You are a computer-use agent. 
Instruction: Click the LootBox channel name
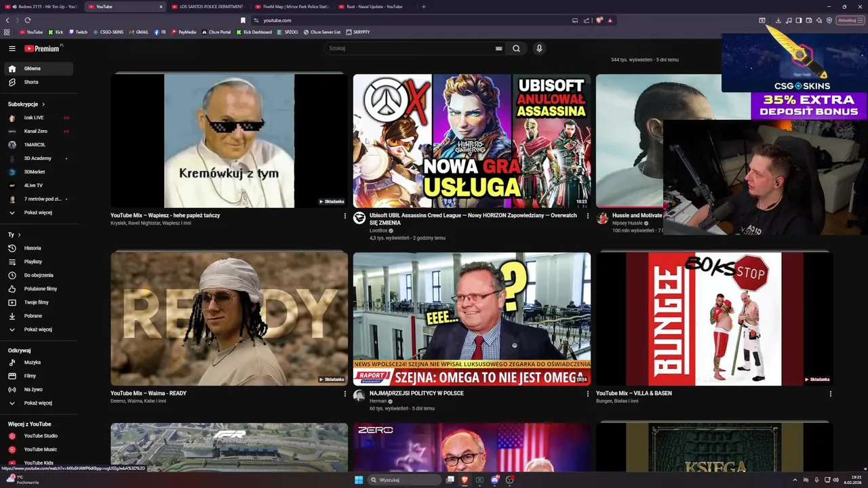pyautogui.click(x=378, y=230)
